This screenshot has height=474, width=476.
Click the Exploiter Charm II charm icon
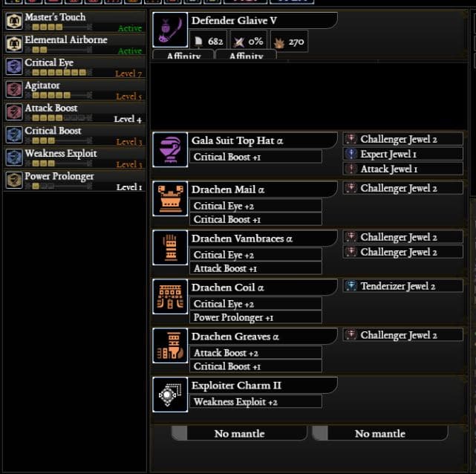(x=170, y=395)
